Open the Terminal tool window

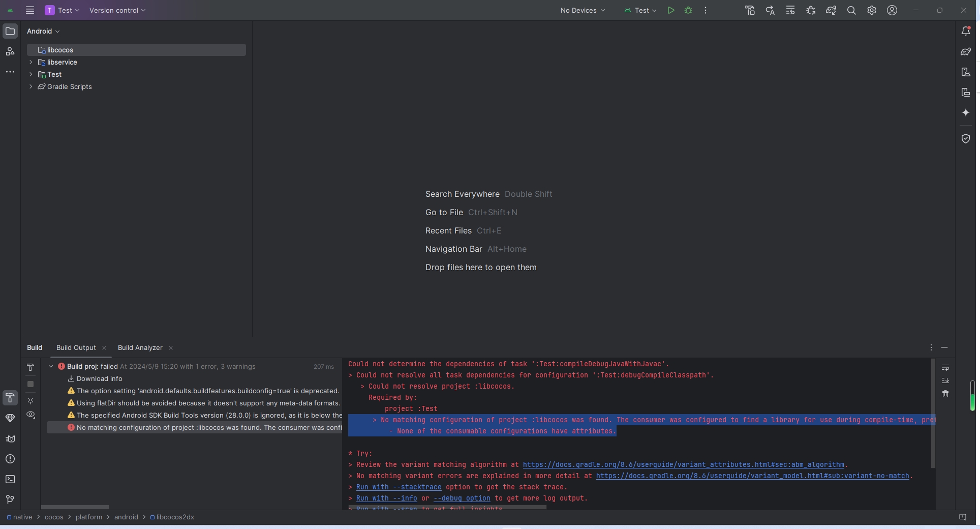[10, 479]
